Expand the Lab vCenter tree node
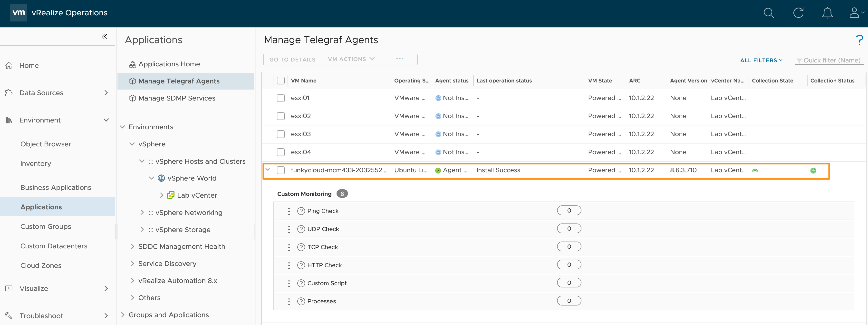Screen dimensions: 868x325 pos(161,195)
